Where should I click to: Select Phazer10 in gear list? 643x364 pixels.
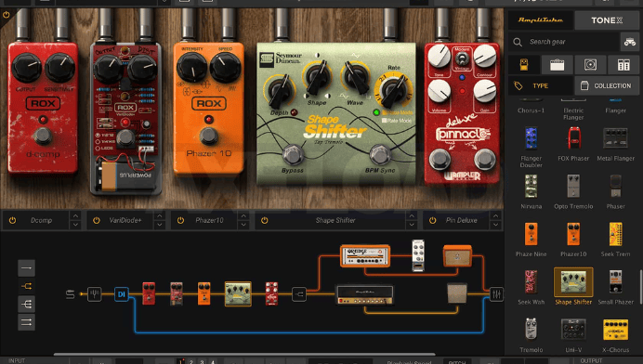click(573, 240)
